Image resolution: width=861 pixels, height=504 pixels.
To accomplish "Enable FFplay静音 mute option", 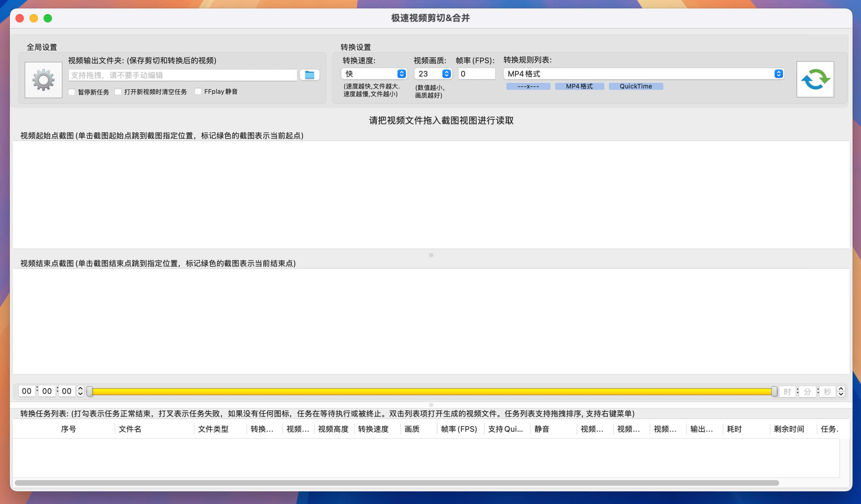I will pyautogui.click(x=198, y=91).
